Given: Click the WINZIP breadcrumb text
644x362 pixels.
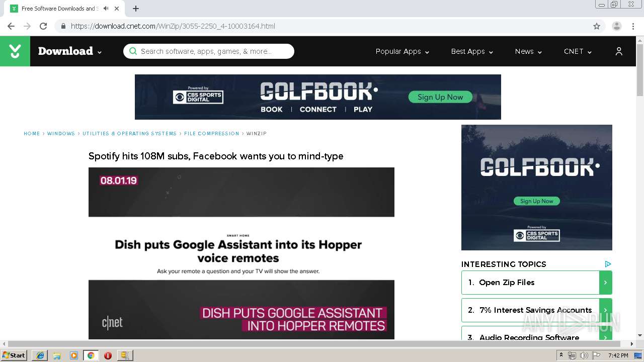Looking at the screenshot, I should (x=257, y=134).
